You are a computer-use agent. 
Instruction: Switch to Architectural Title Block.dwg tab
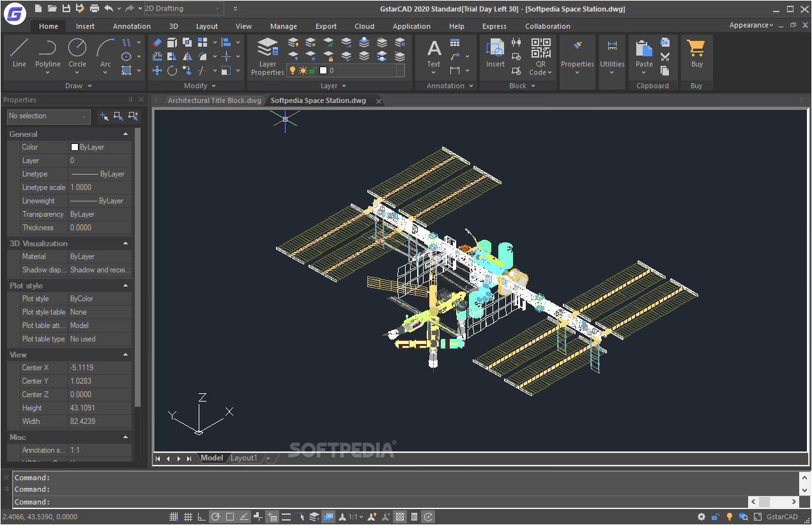pos(215,100)
